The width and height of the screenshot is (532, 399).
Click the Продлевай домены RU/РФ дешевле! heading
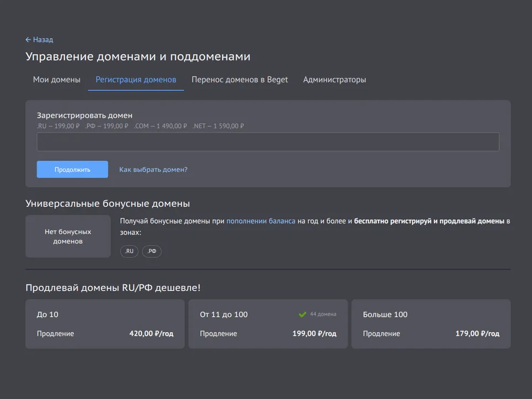point(113,288)
